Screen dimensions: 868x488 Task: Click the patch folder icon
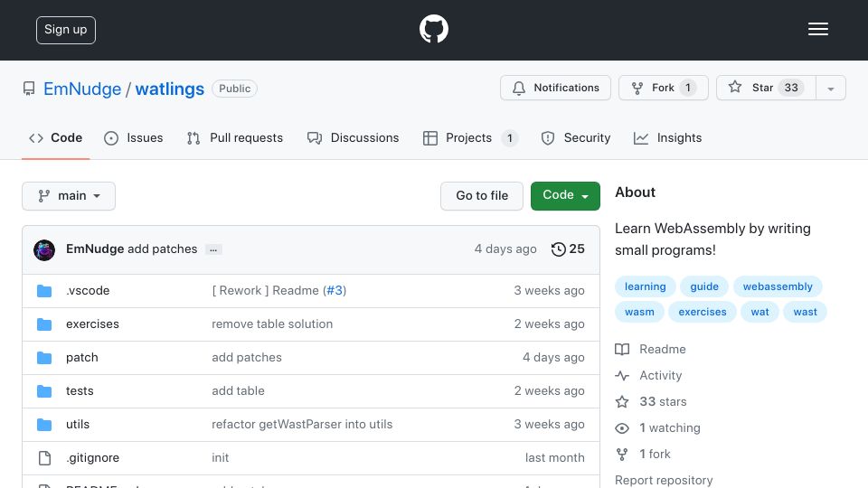point(44,358)
